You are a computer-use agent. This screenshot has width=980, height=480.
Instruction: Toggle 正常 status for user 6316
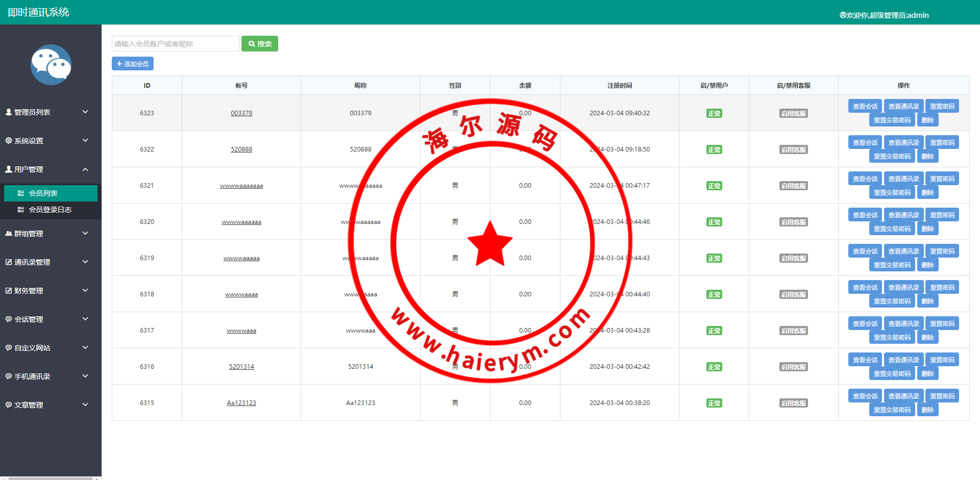(x=714, y=367)
